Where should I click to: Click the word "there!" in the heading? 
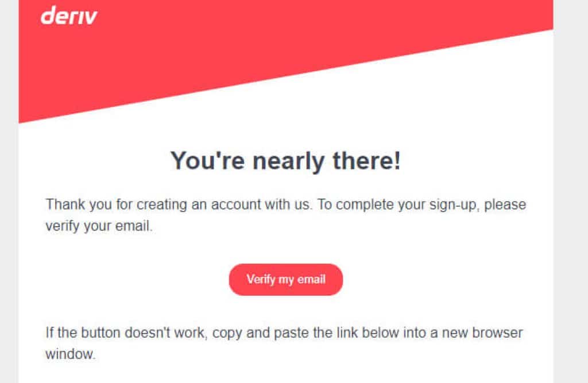click(x=367, y=161)
